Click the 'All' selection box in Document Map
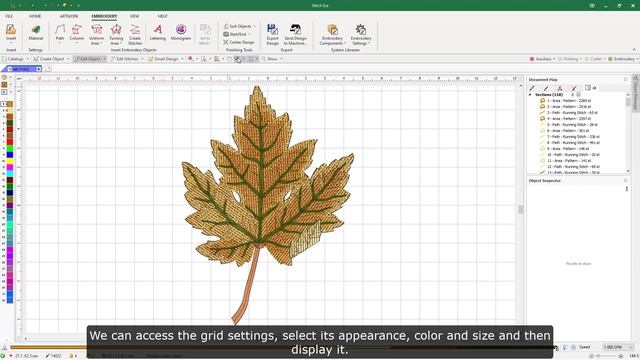Viewport: 640px width, 360px height. [x=591, y=88]
